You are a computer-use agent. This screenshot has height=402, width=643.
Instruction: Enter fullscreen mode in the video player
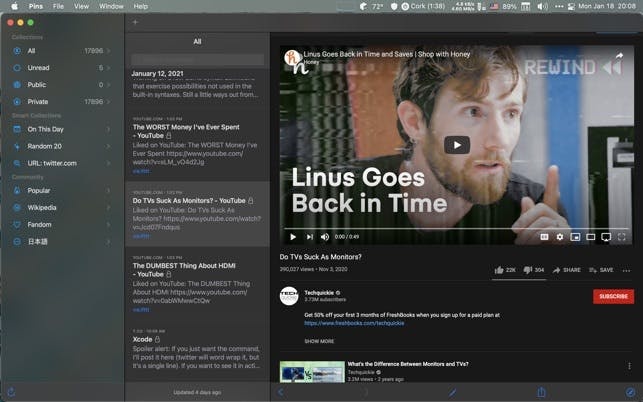tap(622, 237)
